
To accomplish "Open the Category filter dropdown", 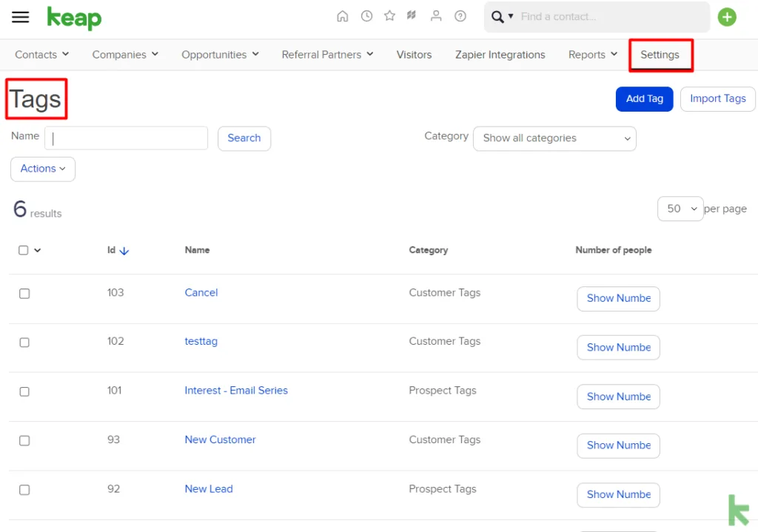I will 554,138.
